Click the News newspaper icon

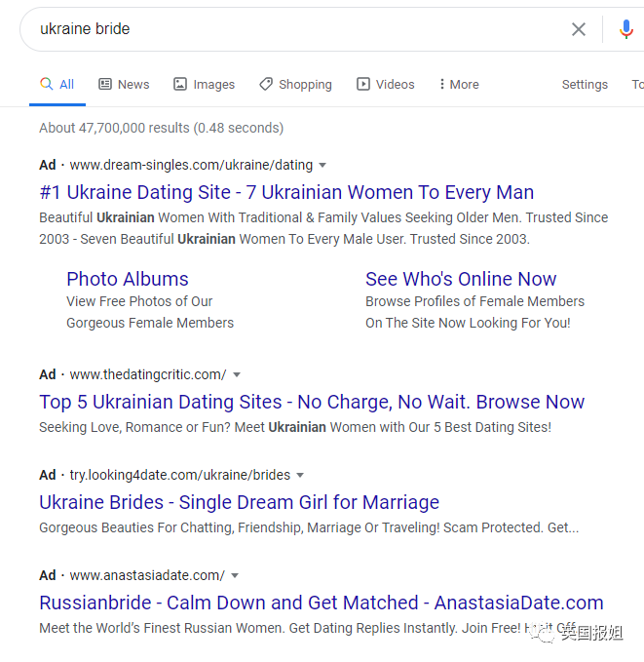pyautogui.click(x=105, y=84)
